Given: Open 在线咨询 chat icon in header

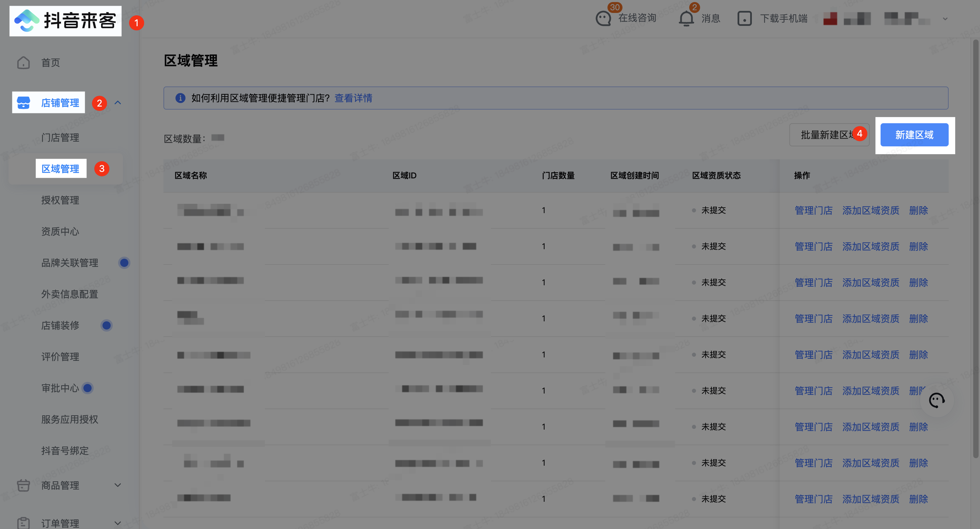Looking at the screenshot, I should click(x=603, y=18).
